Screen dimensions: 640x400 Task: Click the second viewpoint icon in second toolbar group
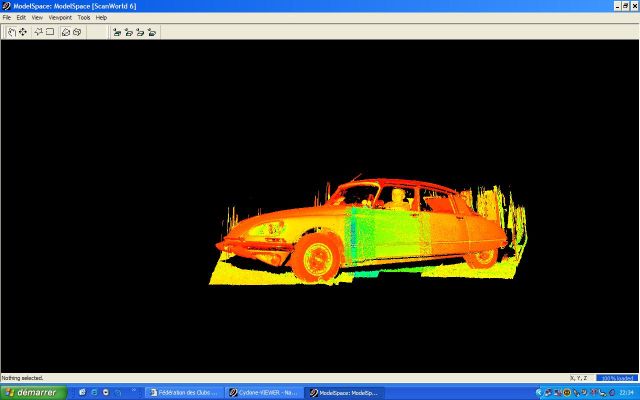(x=128, y=32)
